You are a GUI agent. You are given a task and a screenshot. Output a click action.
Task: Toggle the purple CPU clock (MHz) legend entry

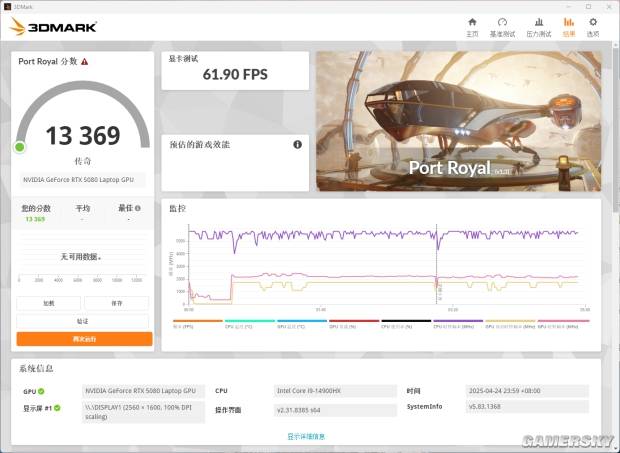(458, 324)
